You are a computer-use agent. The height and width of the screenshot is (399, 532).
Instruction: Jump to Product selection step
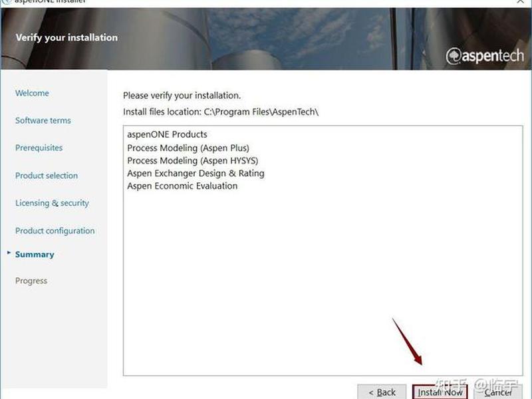tap(47, 176)
